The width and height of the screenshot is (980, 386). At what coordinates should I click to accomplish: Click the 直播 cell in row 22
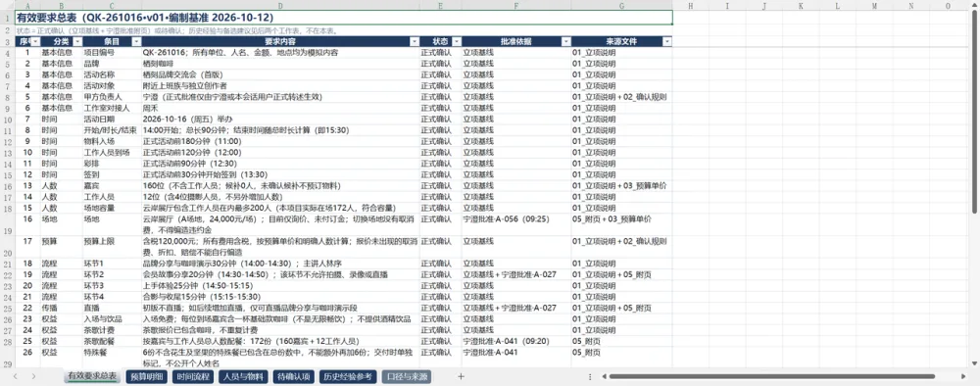(x=112, y=308)
